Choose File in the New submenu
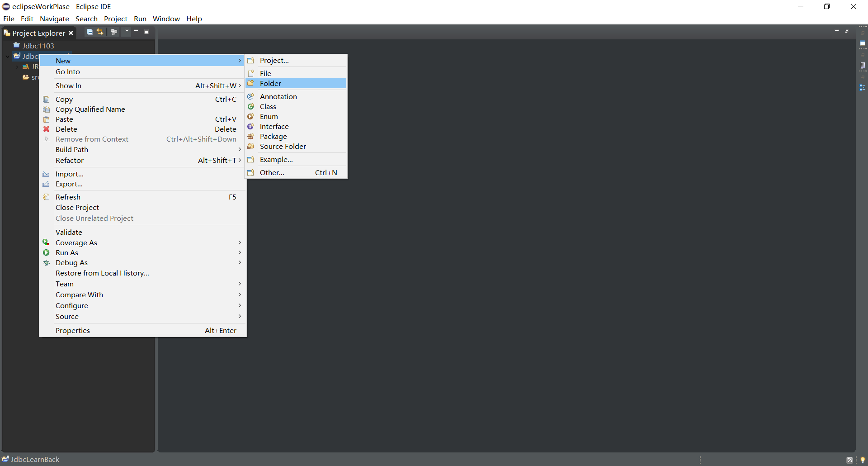 [x=296, y=73]
